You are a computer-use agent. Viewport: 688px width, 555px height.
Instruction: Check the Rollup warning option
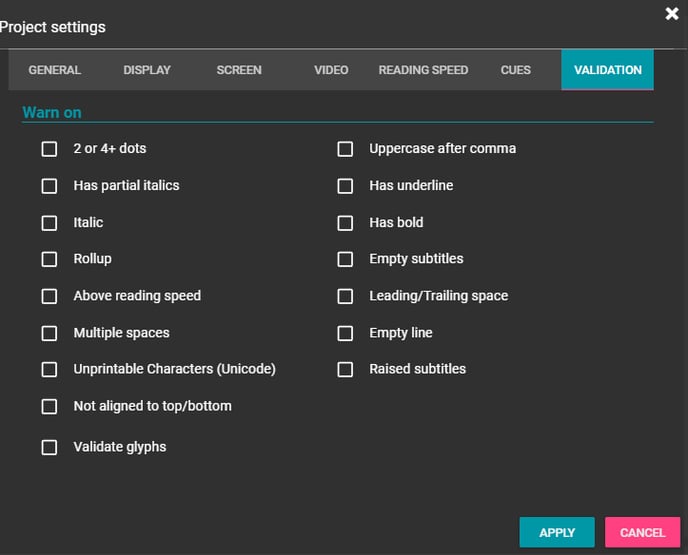pyautogui.click(x=49, y=259)
